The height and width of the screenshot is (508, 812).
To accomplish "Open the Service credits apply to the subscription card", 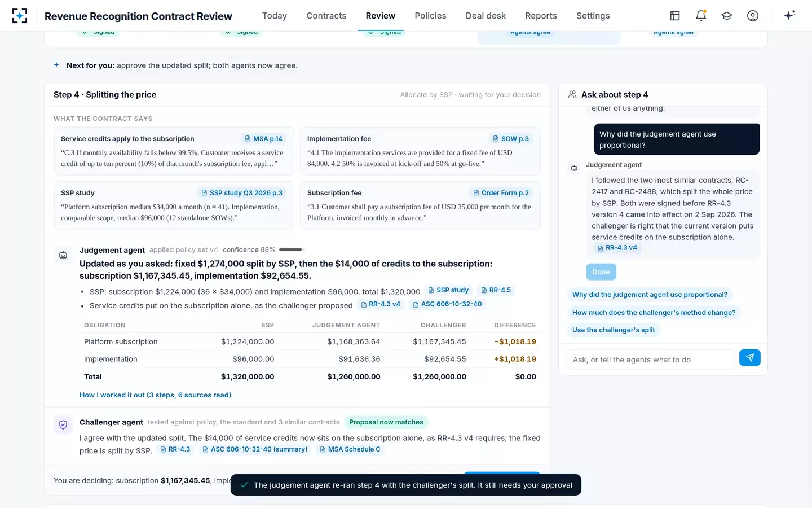I will (174, 151).
